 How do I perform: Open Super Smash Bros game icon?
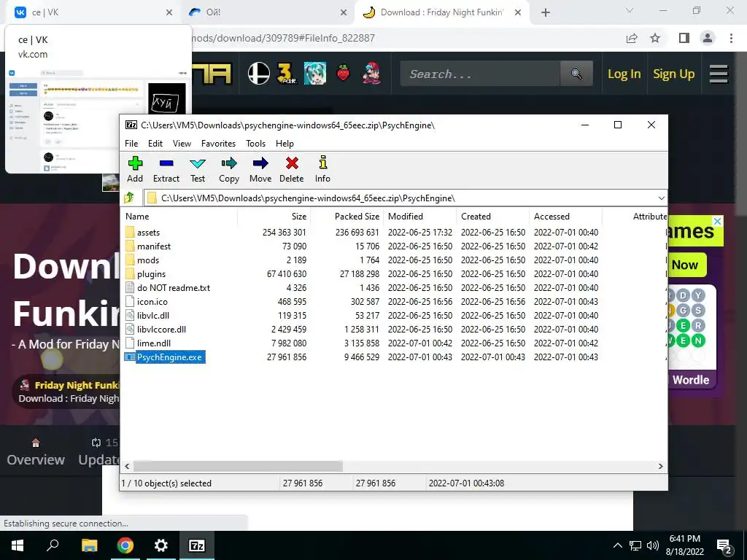(259, 74)
